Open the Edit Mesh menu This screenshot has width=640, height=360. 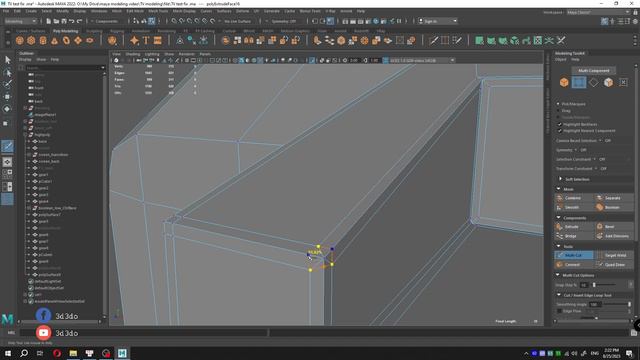[135, 11]
